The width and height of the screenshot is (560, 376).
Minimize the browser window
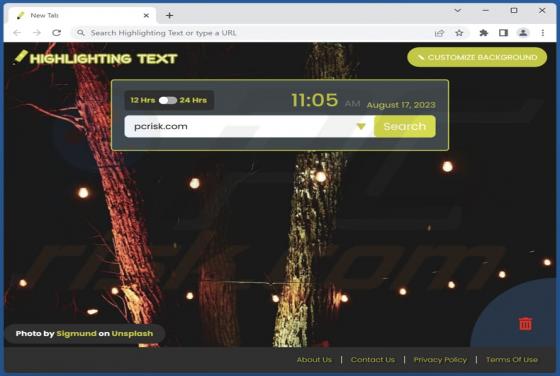coord(485,11)
